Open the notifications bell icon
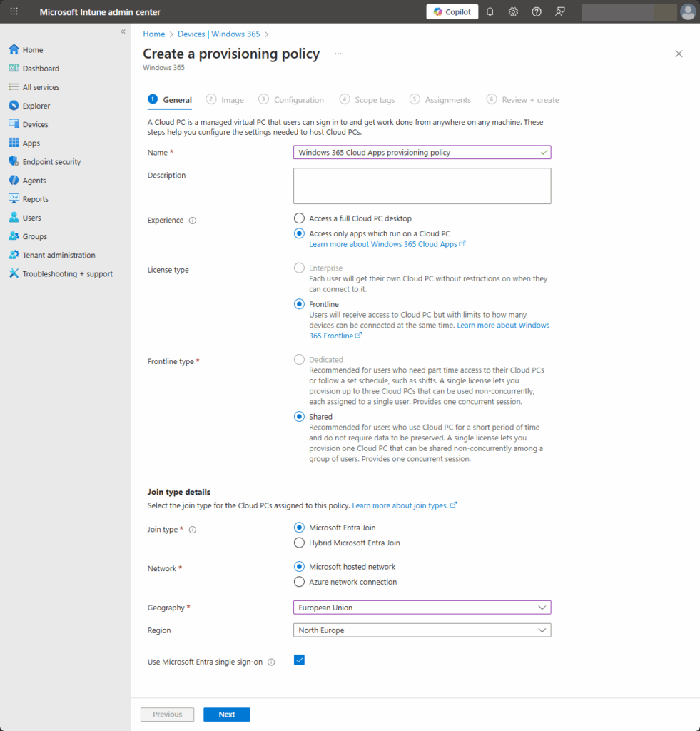Image resolution: width=700 pixels, height=731 pixels. (490, 12)
